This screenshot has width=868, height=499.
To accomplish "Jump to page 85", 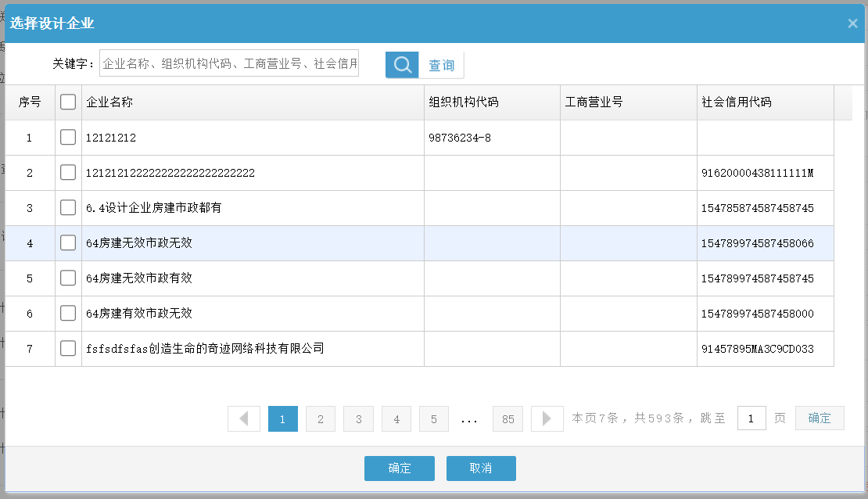I will [508, 418].
